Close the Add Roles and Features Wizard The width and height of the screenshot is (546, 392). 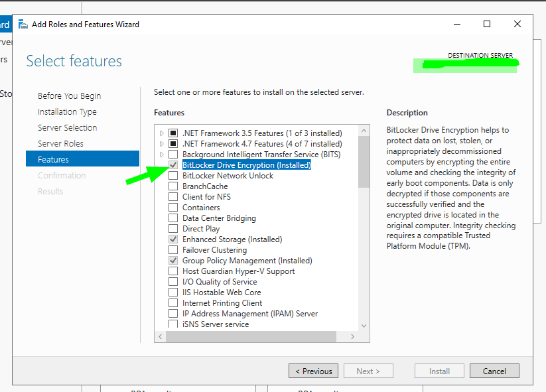pyautogui.click(x=517, y=24)
